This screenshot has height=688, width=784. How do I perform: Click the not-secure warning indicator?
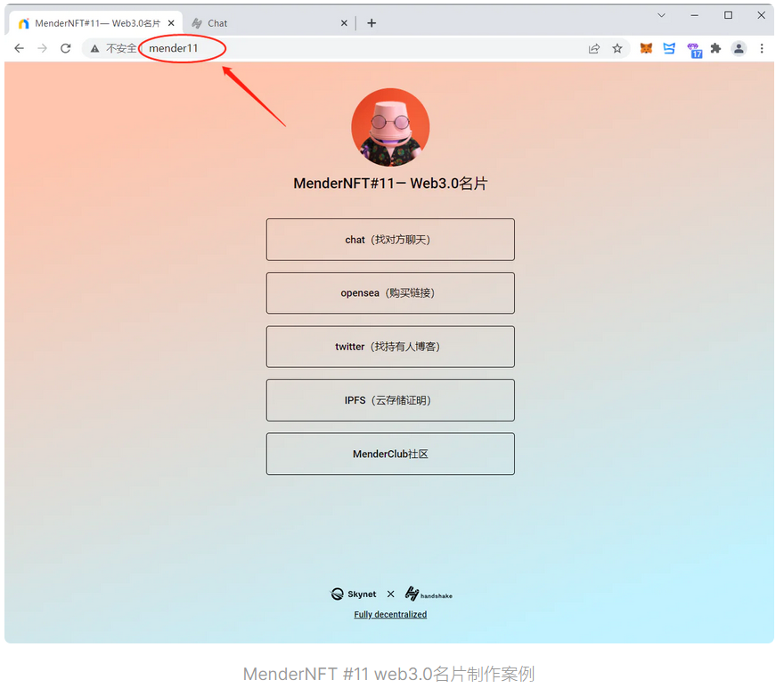coord(114,48)
